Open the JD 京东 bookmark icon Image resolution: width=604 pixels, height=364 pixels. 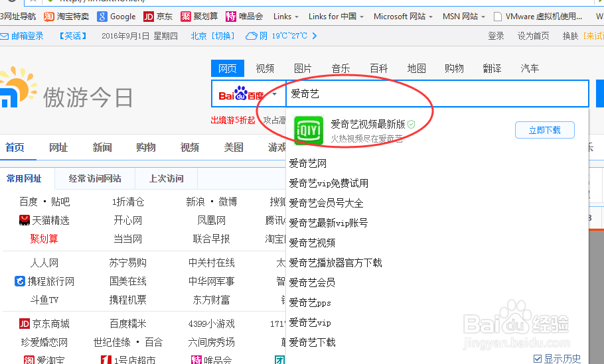[x=148, y=17]
